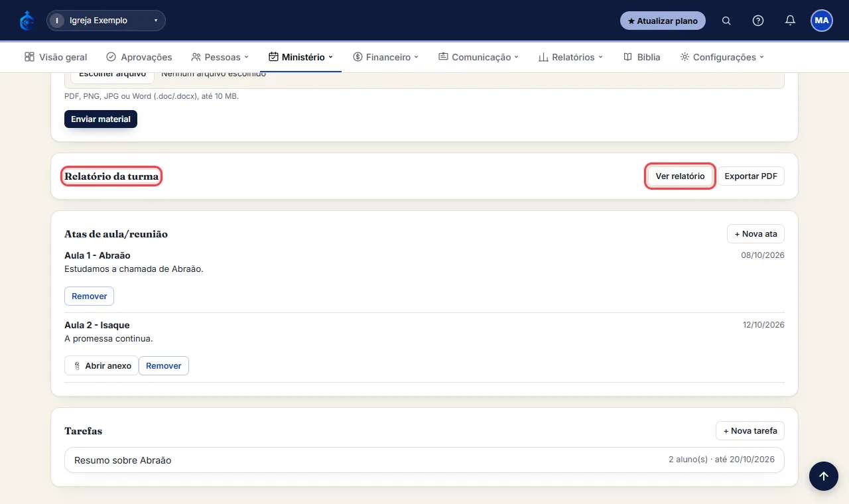Screen dimensions: 849x504
Task: Click the Ministério calendar icon
Action: (x=273, y=57)
